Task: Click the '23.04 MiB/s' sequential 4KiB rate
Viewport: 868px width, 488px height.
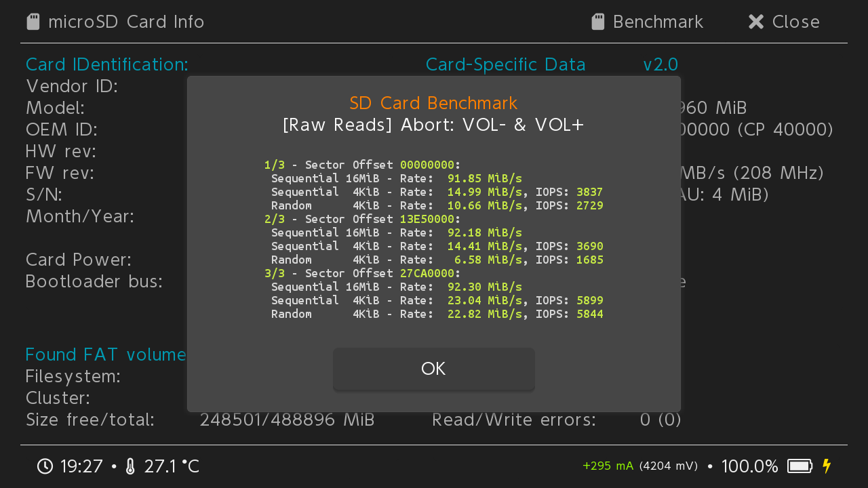Action: (485, 300)
